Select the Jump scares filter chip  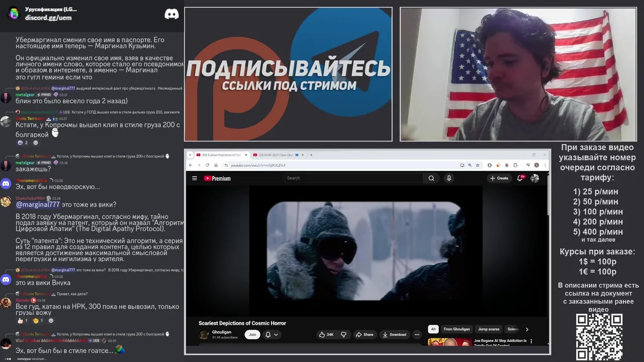pyautogui.click(x=489, y=329)
